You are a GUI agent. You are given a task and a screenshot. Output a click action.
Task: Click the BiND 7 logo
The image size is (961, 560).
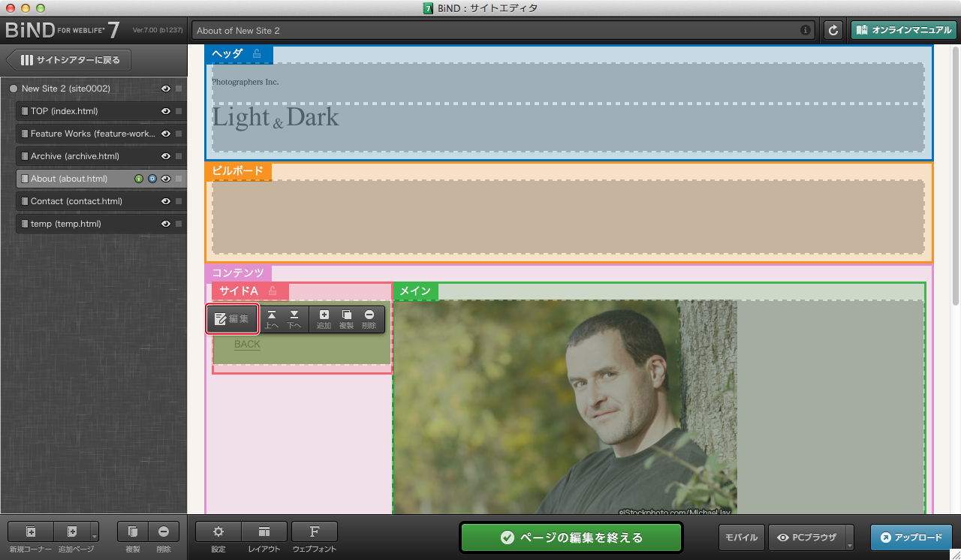click(63, 30)
